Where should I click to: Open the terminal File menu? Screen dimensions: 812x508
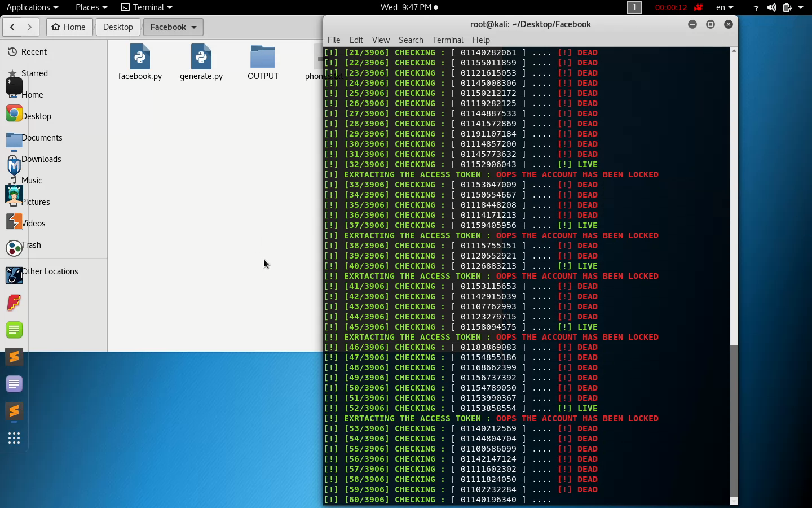(334, 40)
